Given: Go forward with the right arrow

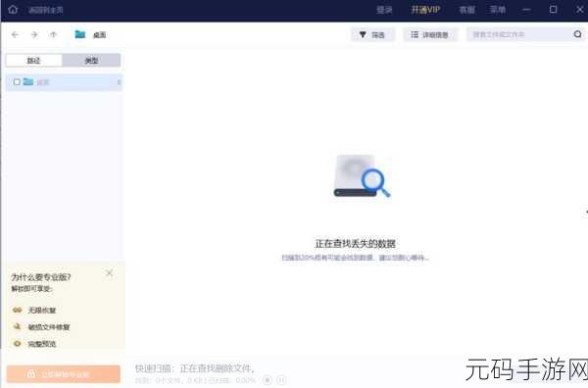Looking at the screenshot, I should pyautogui.click(x=34, y=35).
